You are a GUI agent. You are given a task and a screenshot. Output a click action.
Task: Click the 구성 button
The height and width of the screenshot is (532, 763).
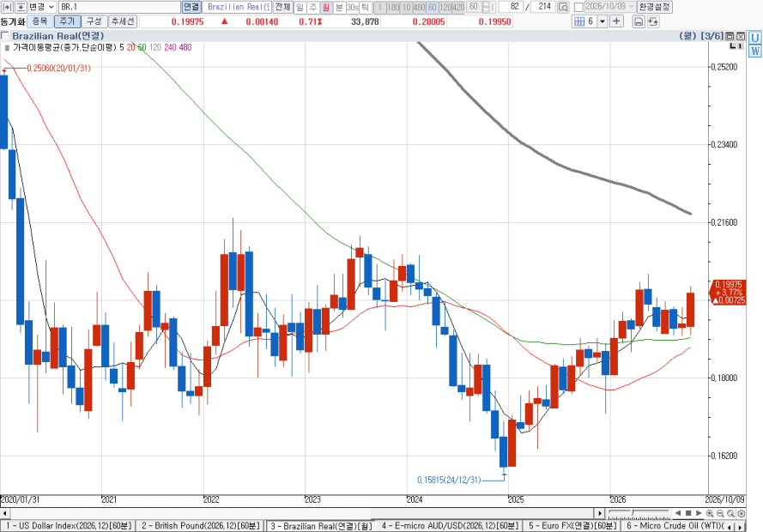pos(94,21)
